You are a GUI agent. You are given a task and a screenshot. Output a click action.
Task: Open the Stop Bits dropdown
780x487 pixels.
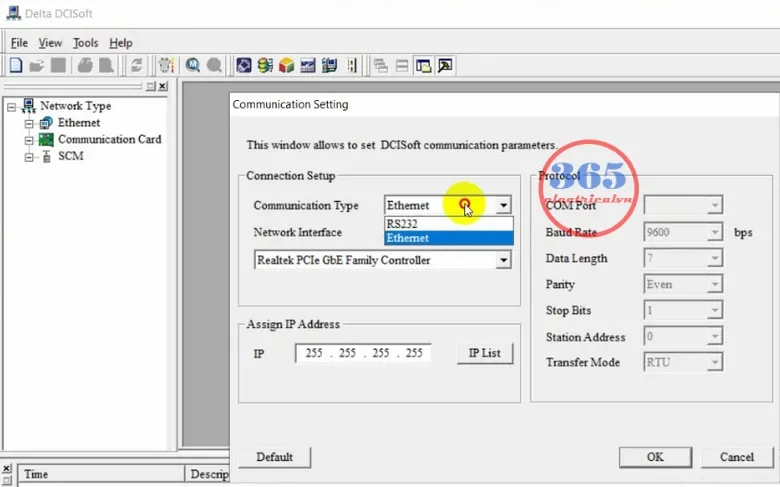pyautogui.click(x=714, y=310)
